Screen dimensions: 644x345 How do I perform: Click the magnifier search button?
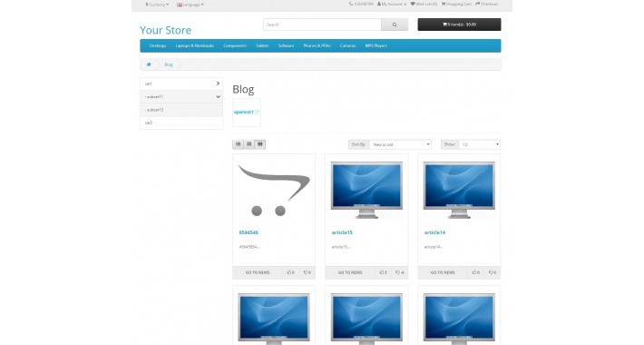395,25
